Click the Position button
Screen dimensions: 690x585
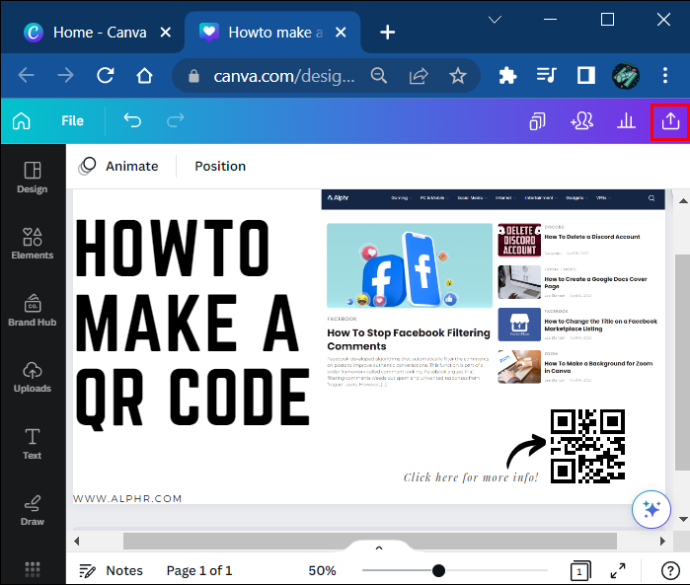pyautogui.click(x=220, y=166)
